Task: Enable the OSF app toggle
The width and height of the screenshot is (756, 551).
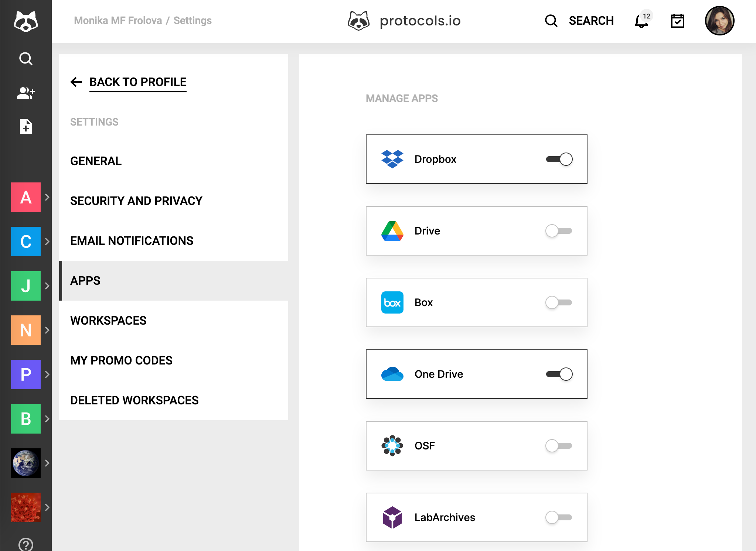Action: 558,445
